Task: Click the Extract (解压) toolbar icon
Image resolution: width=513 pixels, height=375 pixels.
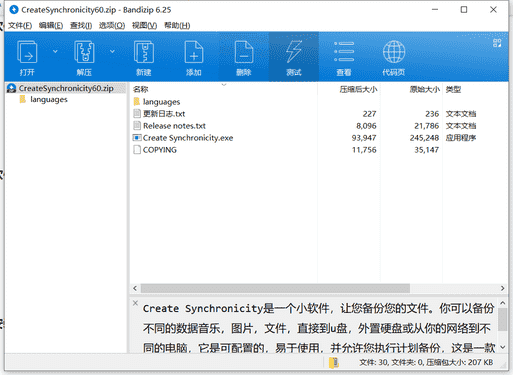Action: (x=84, y=52)
